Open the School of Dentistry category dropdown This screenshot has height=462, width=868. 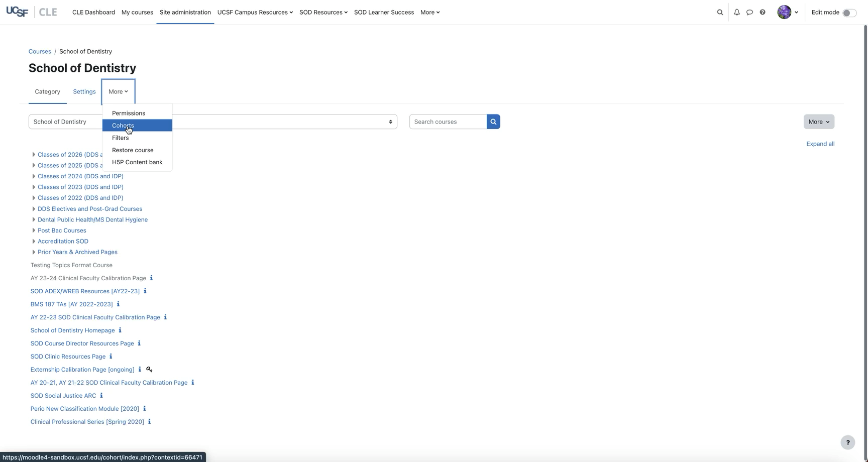point(213,122)
